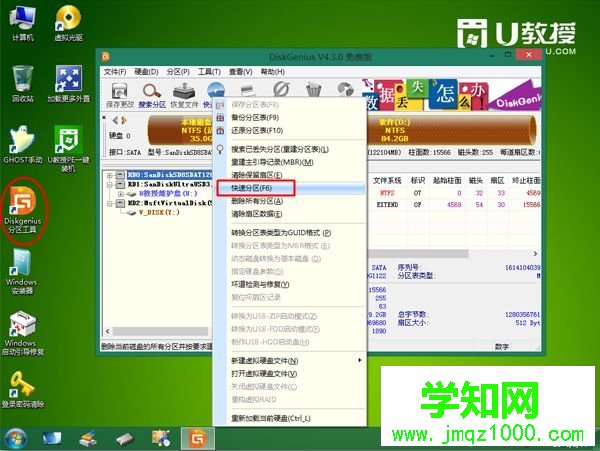Click the 文件系统 column header
600x451 pixels.
(387, 181)
